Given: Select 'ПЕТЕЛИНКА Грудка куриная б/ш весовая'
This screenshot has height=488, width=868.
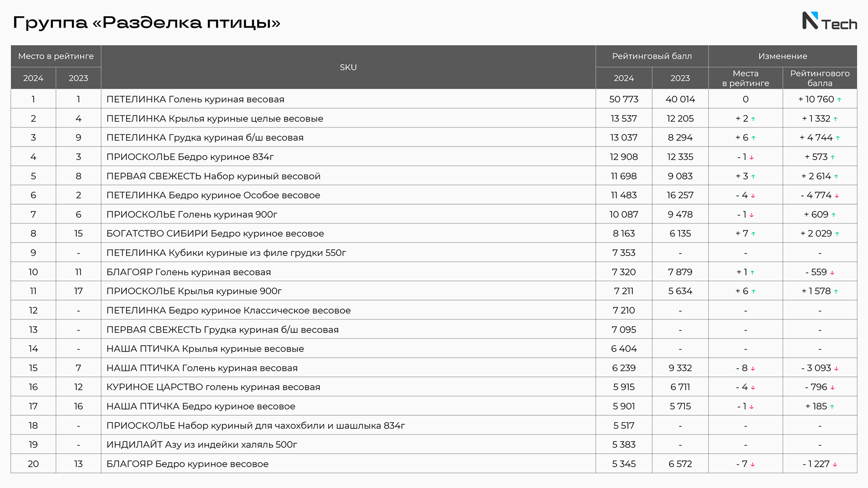Looking at the screenshot, I should tap(205, 137).
